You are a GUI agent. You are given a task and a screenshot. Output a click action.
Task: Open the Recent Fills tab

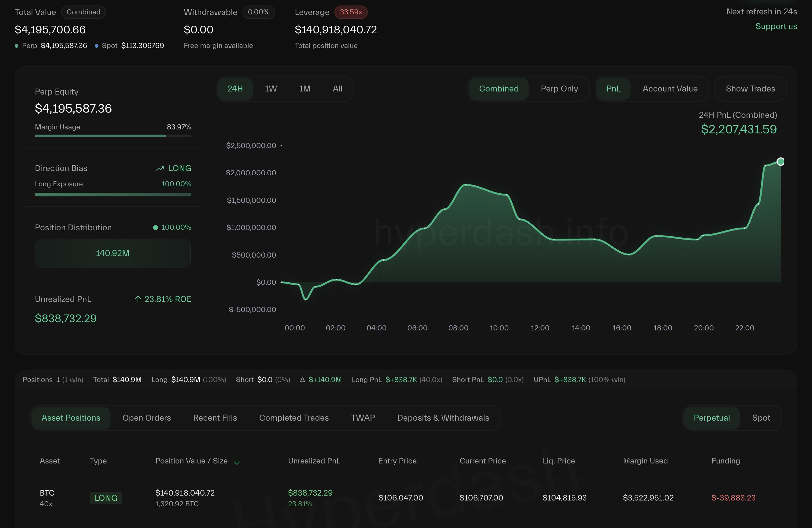click(215, 418)
